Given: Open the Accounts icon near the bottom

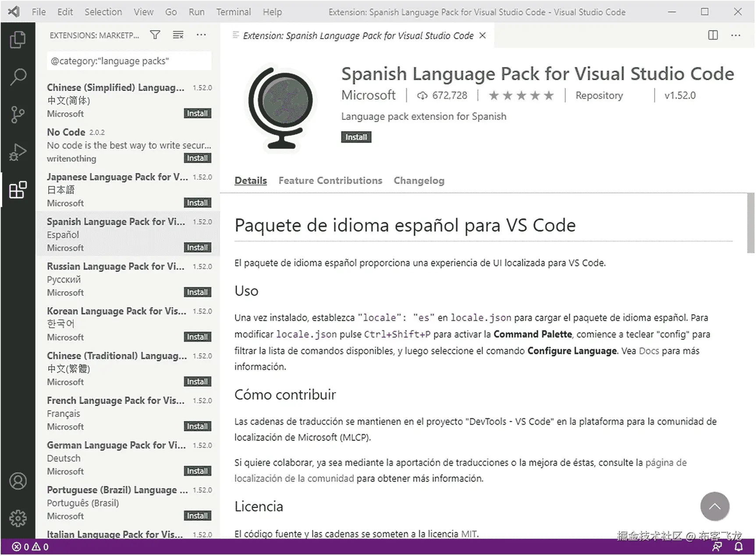Looking at the screenshot, I should (18, 481).
